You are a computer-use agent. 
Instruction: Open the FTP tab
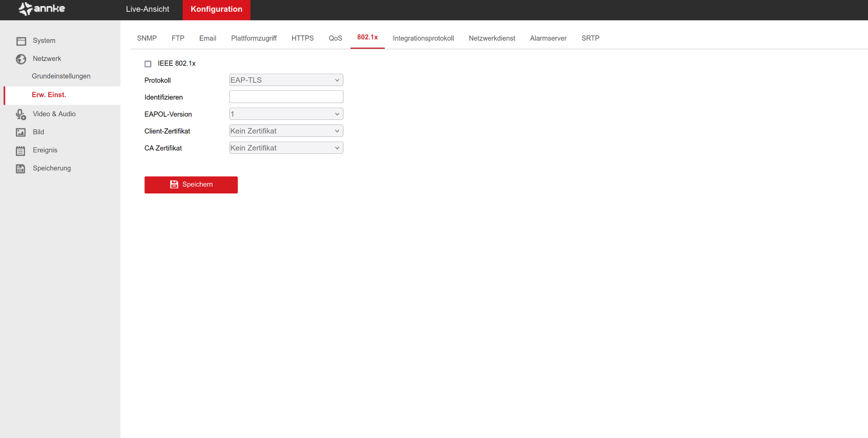178,38
